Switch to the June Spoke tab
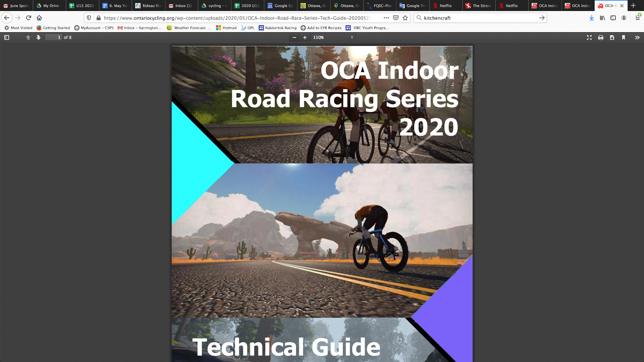This screenshot has height=362, width=644. coord(16,6)
